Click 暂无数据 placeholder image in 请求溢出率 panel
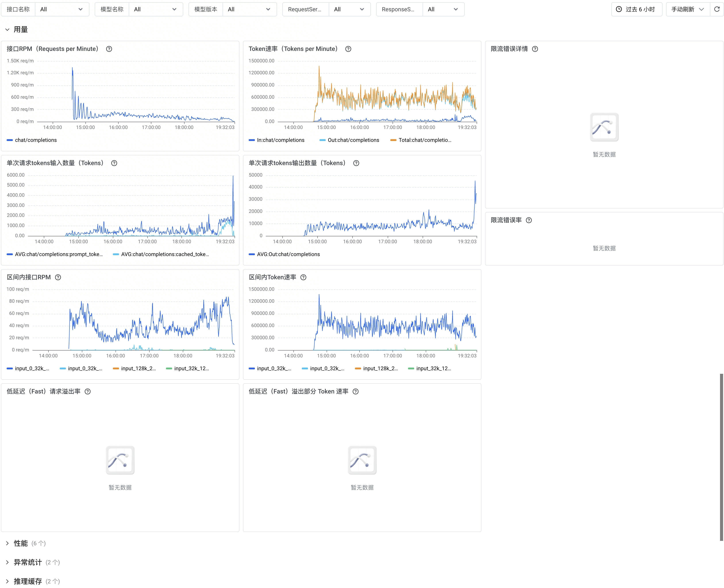The height and width of the screenshot is (588, 724). [120, 460]
